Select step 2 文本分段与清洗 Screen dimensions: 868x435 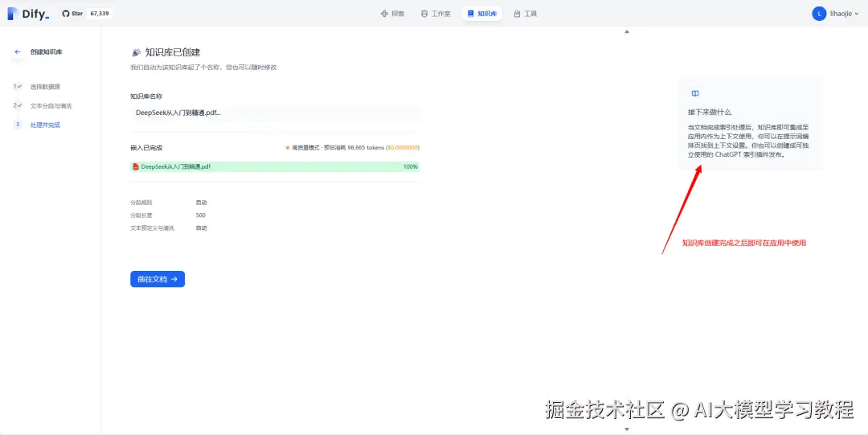pos(43,106)
